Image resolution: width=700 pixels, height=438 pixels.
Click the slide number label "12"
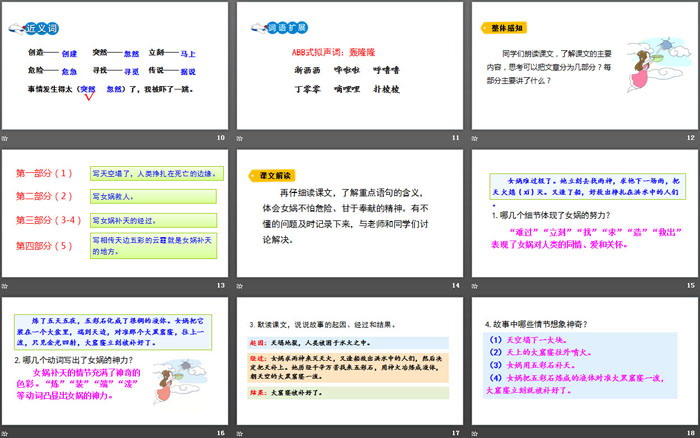[691, 138]
